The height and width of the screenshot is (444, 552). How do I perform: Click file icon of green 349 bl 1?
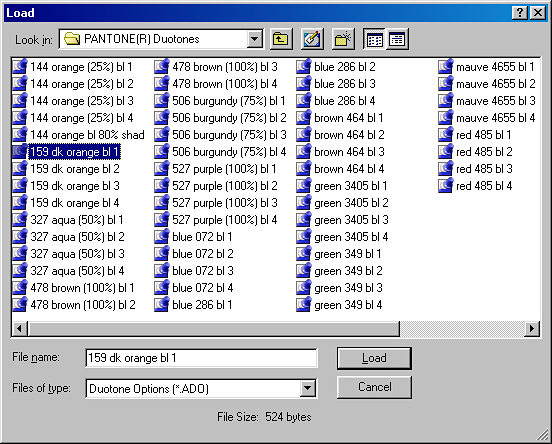(304, 254)
